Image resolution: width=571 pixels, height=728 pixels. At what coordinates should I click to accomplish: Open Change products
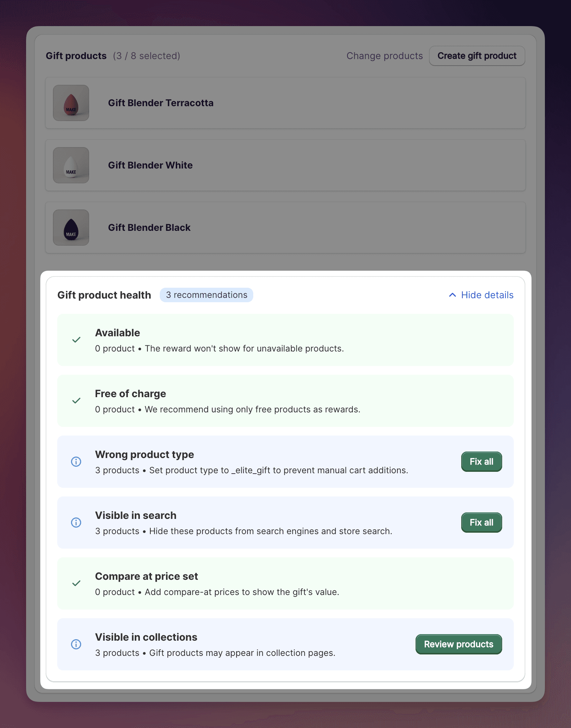click(x=384, y=56)
